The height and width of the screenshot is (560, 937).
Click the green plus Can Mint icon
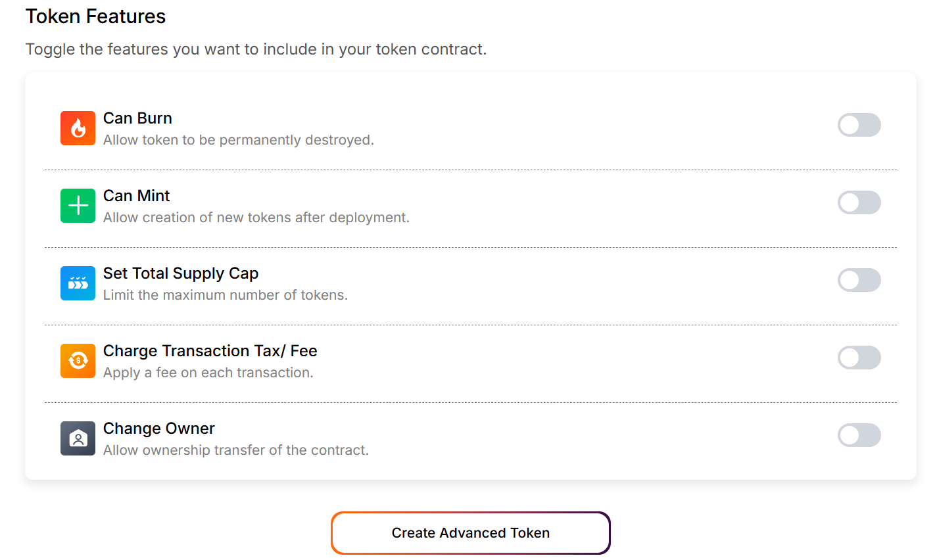pyautogui.click(x=78, y=206)
